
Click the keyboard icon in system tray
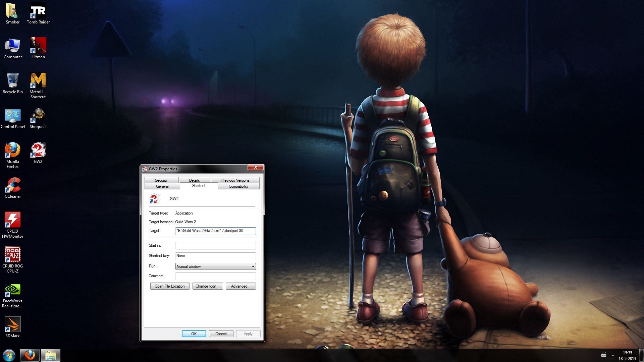click(x=604, y=355)
